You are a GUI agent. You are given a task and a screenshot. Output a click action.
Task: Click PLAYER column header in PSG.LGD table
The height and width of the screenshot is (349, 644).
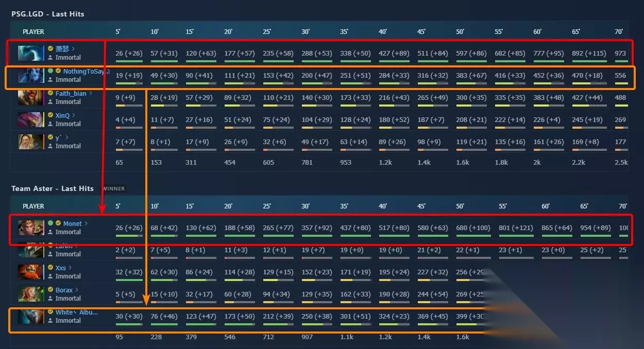(33, 31)
